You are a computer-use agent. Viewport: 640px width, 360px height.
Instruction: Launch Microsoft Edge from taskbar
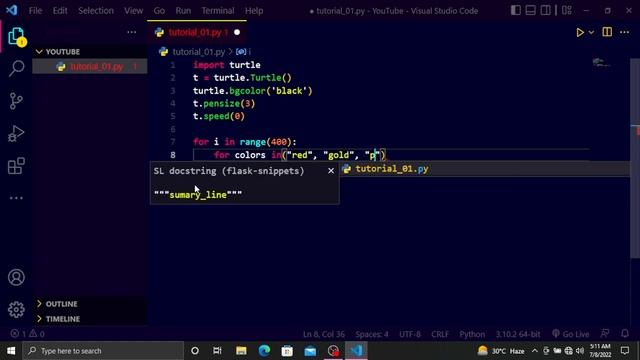264,351
